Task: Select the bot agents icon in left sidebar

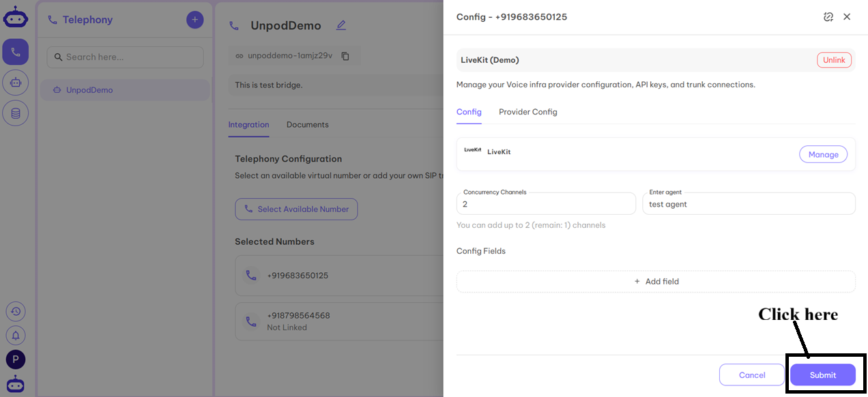Action: coord(15,82)
